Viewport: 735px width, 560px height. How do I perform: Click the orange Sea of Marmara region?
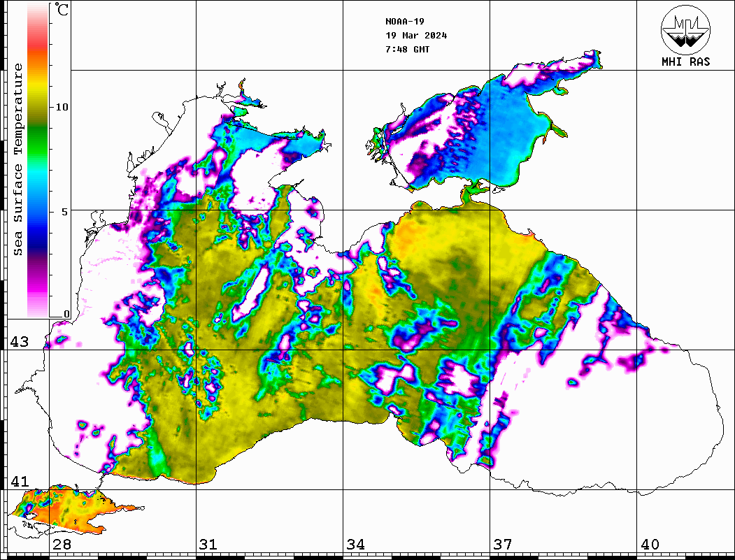[x=61, y=508]
